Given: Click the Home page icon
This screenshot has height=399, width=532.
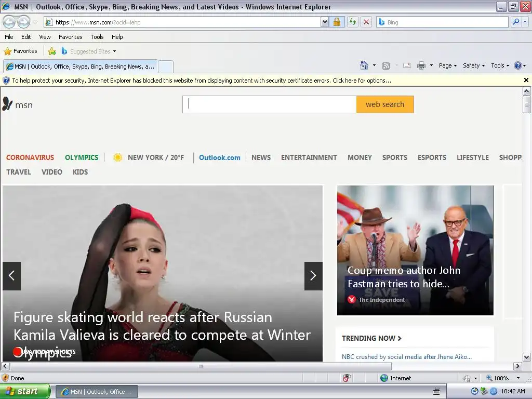Looking at the screenshot, I should [x=364, y=65].
